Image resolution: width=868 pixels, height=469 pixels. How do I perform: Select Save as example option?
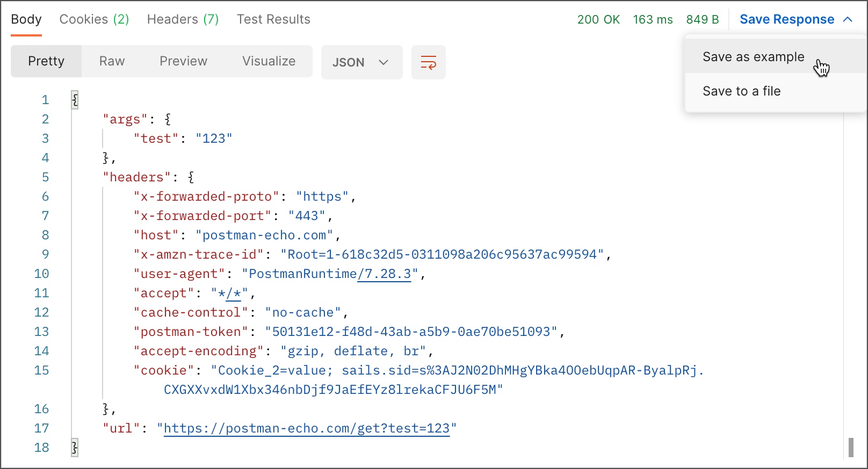(753, 57)
